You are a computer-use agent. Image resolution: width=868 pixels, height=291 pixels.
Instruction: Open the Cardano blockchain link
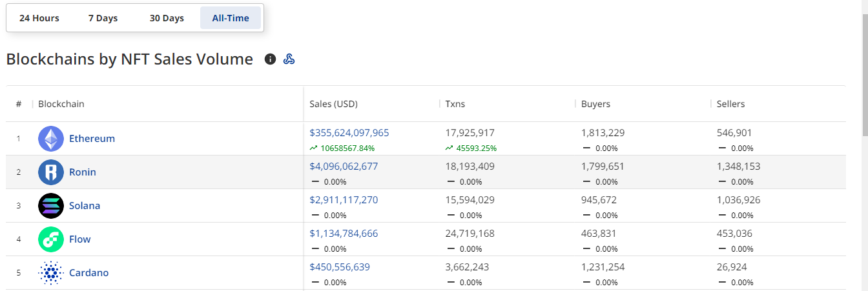tap(89, 273)
